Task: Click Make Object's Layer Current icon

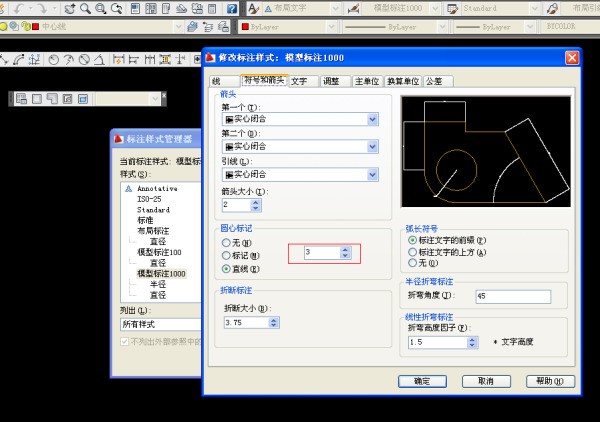Action: (x=192, y=26)
